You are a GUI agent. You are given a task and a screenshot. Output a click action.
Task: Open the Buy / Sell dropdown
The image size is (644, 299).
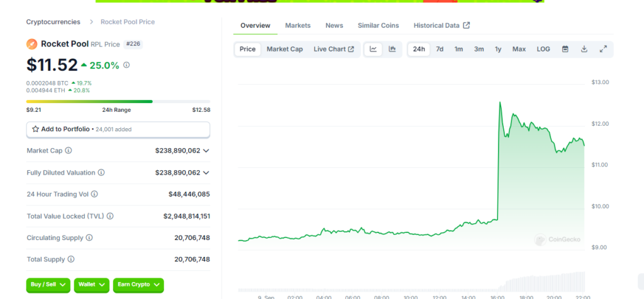(48, 285)
